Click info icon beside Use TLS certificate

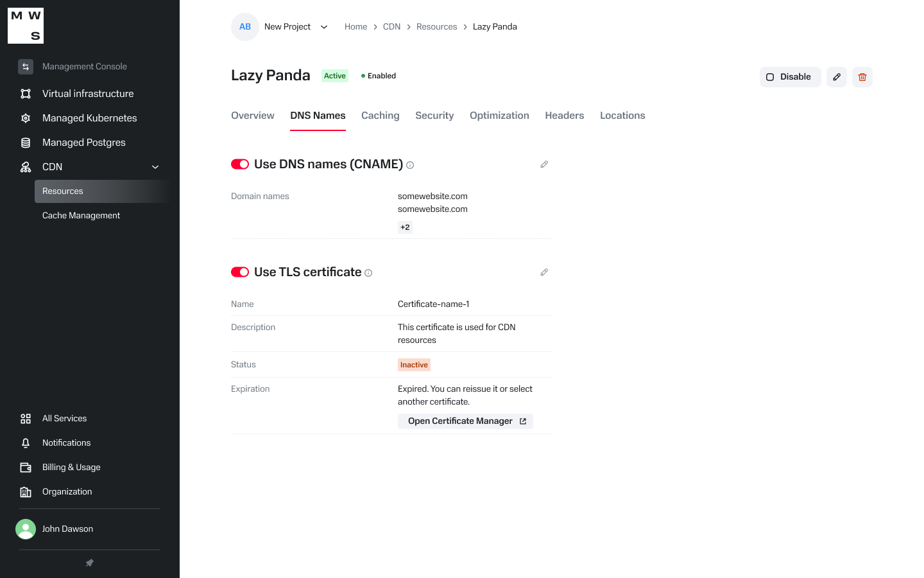pos(368,273)
